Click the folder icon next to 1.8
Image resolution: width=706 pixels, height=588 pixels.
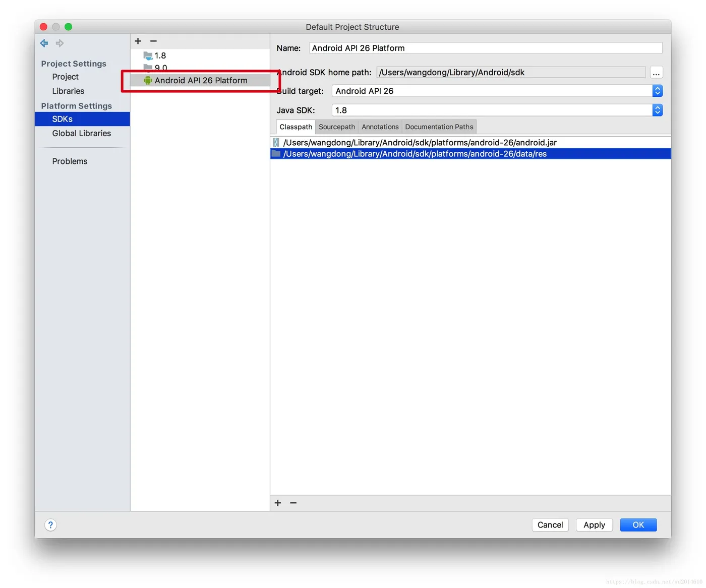pyautogui.click(x=148, y=55)
